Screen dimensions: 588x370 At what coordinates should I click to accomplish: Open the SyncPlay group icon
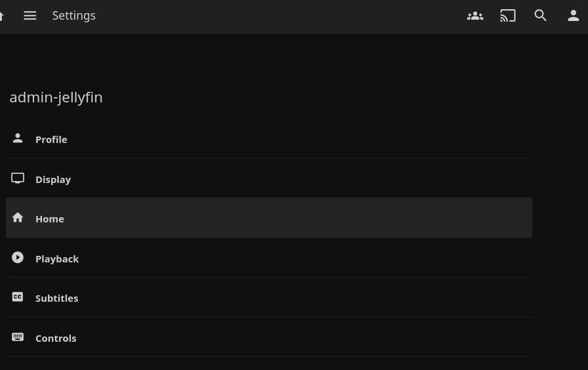coord(475,16)
